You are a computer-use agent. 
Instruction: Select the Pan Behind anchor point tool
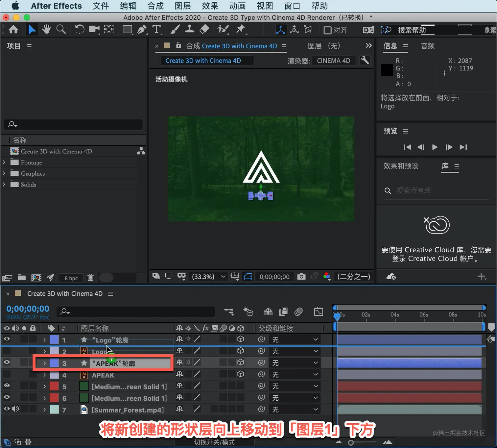(x=109, y=30)
